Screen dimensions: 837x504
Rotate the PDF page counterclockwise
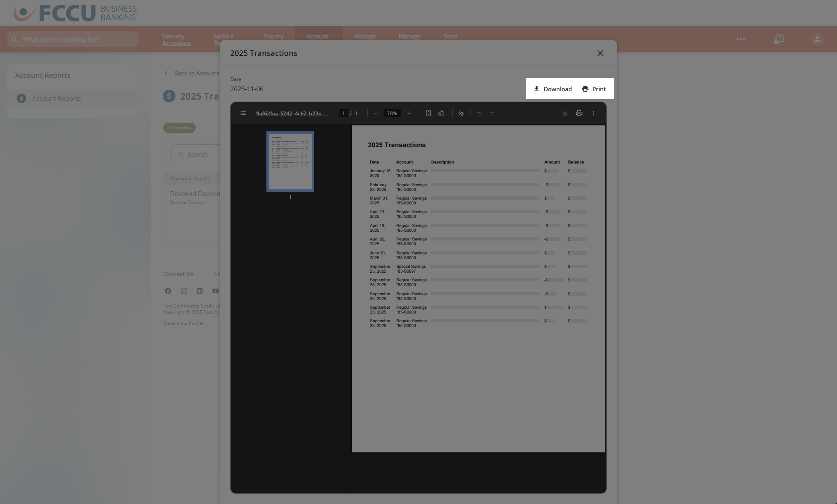coord(441,113)
